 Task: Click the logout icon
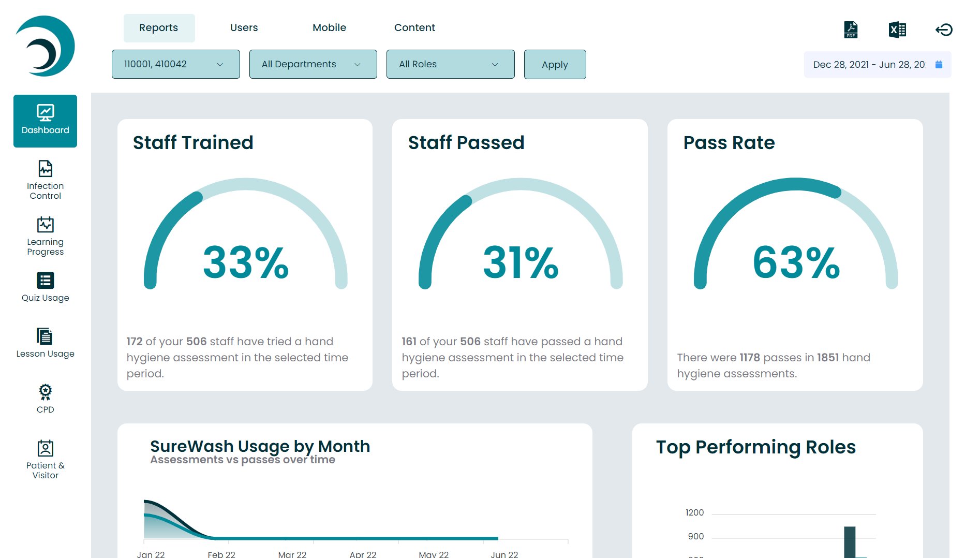click(944, 30)
